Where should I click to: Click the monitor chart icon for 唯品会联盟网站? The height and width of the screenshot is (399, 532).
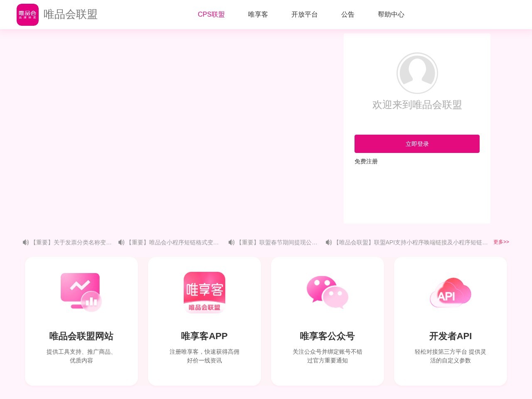81,292
